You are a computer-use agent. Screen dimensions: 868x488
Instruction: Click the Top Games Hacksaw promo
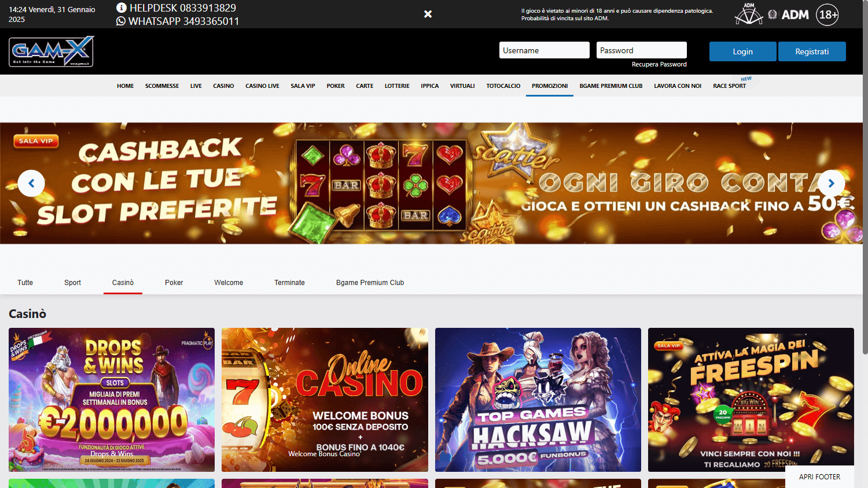pos(538,400)
